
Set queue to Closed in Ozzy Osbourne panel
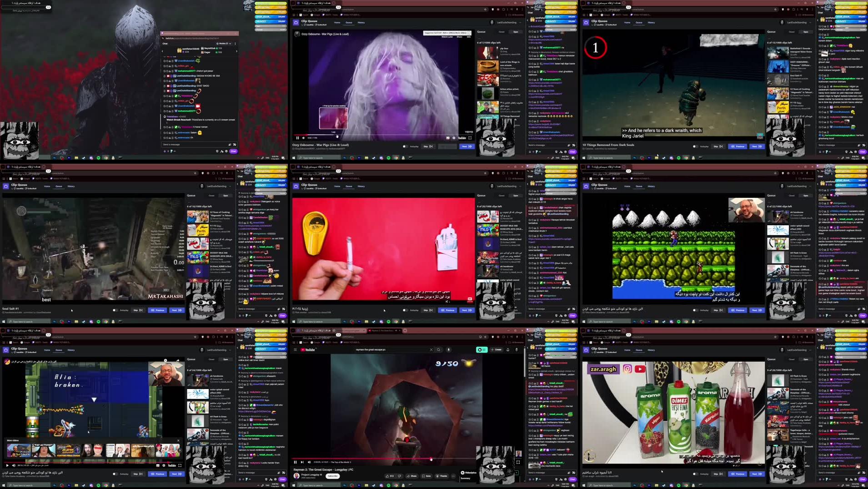502,32
